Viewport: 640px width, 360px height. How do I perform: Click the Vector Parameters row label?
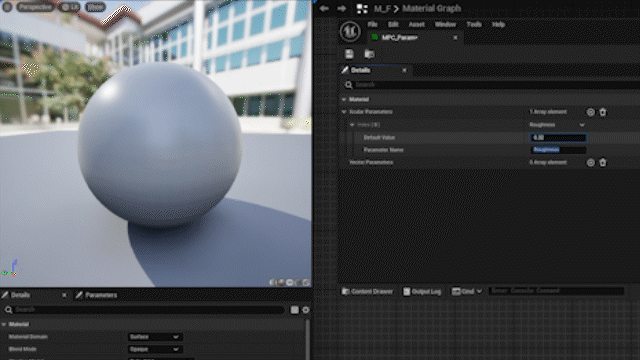click(x=371, y=162)
